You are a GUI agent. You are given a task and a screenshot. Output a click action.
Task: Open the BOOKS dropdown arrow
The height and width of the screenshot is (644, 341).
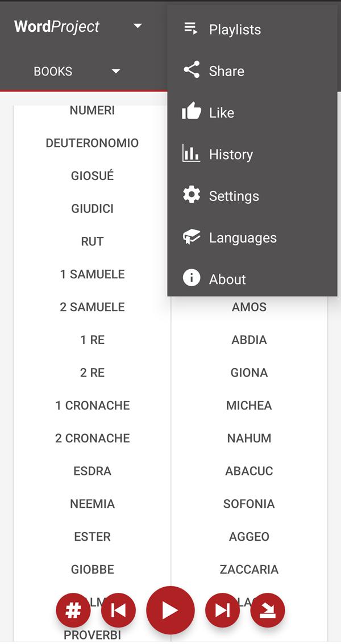pyautogui.click(x=116, y=72)
